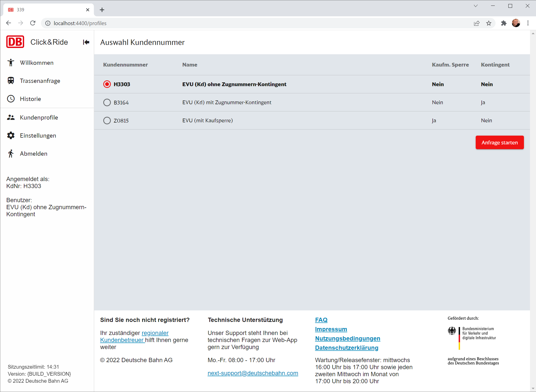Click the Kundenprofile people icon
The height and width of the screenshot is (392, 536).
(x=11, y=117)
